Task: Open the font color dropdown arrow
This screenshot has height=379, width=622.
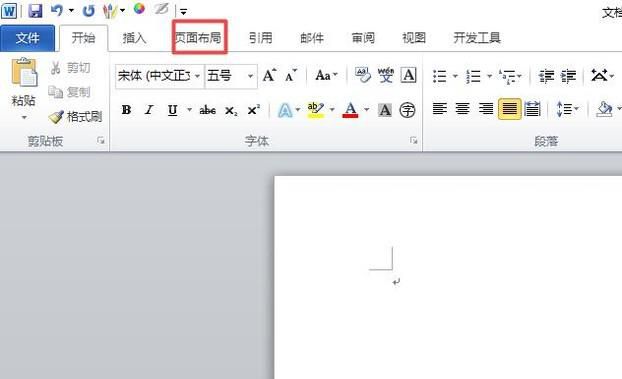Action: click(x=367, y=110)
